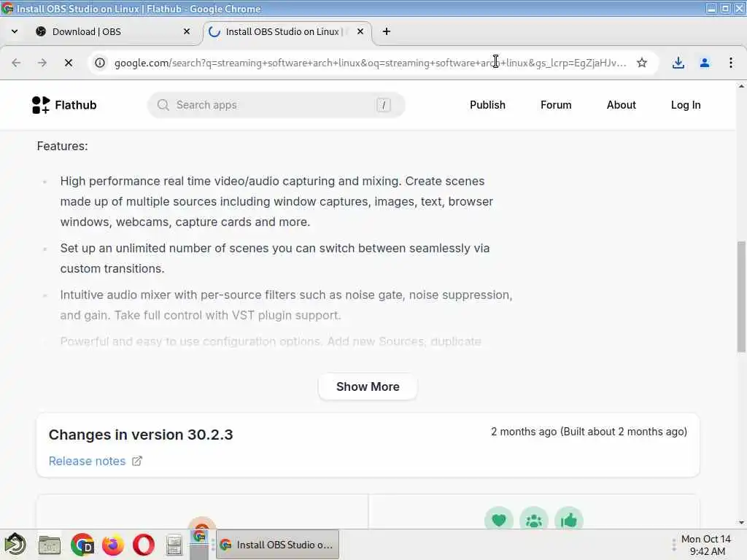Click Log In
Image resolution: width=747 pixels, height=560 pixels.
[x=686, y=105]
